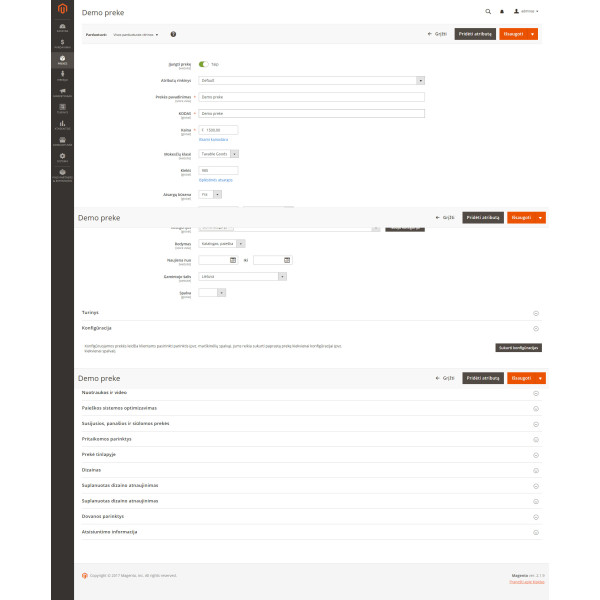This screenshot has width=600, height=600.
Task: Open the Gaminimo šalis country dropdown
Action: (x=242, y=276)
